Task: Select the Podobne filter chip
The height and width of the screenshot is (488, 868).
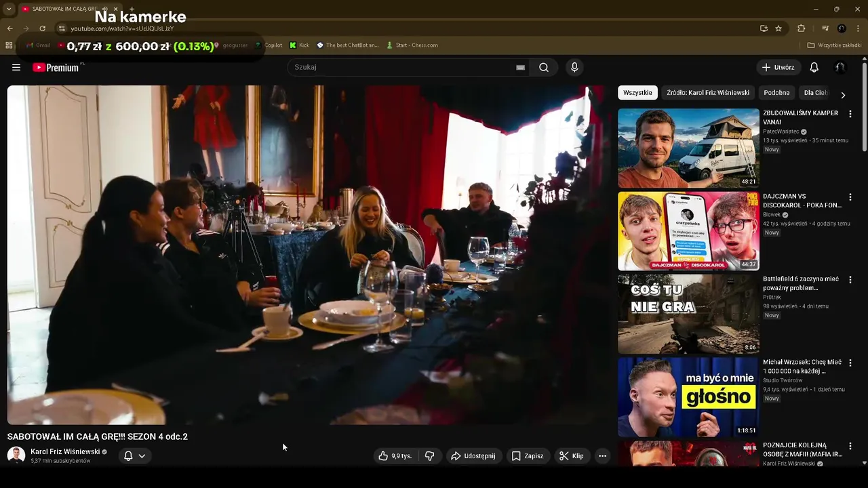Action: pos(776,93)
